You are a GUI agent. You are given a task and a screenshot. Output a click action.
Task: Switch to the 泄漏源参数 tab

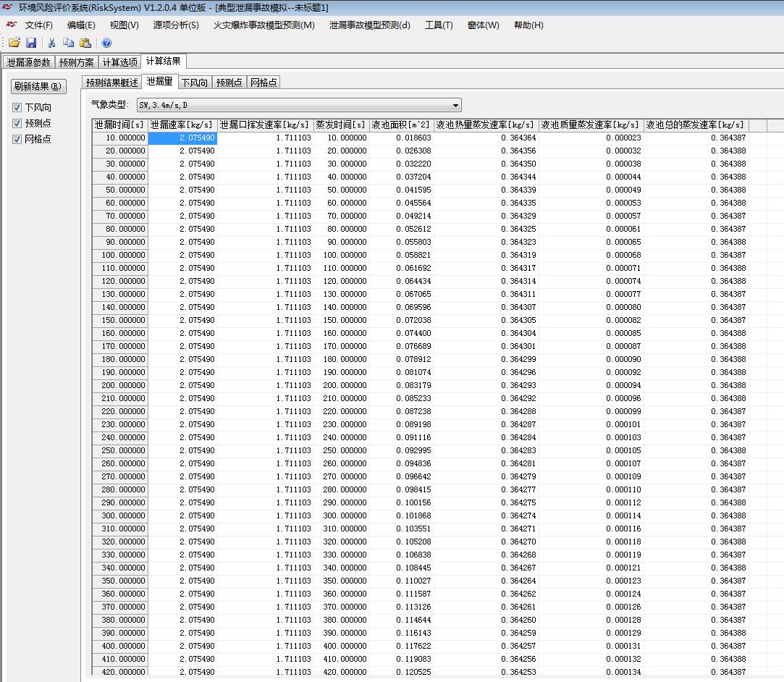[x=28, y=62]
